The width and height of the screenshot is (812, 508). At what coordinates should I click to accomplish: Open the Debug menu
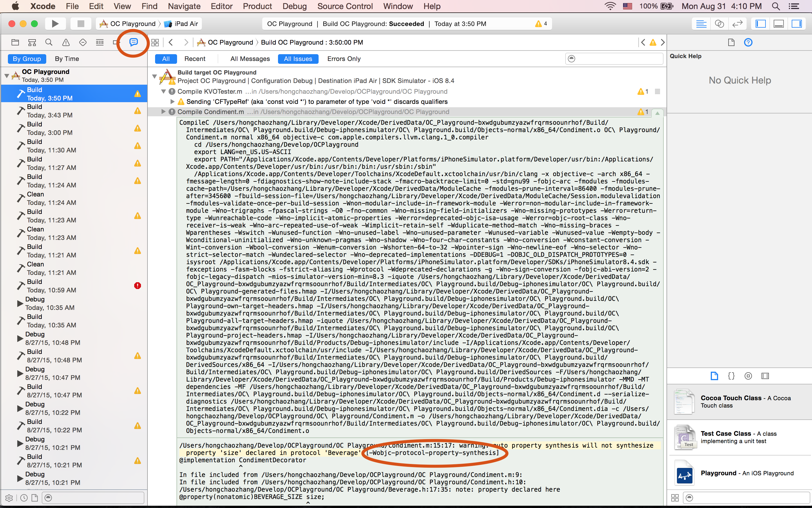pyautogui.click(x=294, y=6)
